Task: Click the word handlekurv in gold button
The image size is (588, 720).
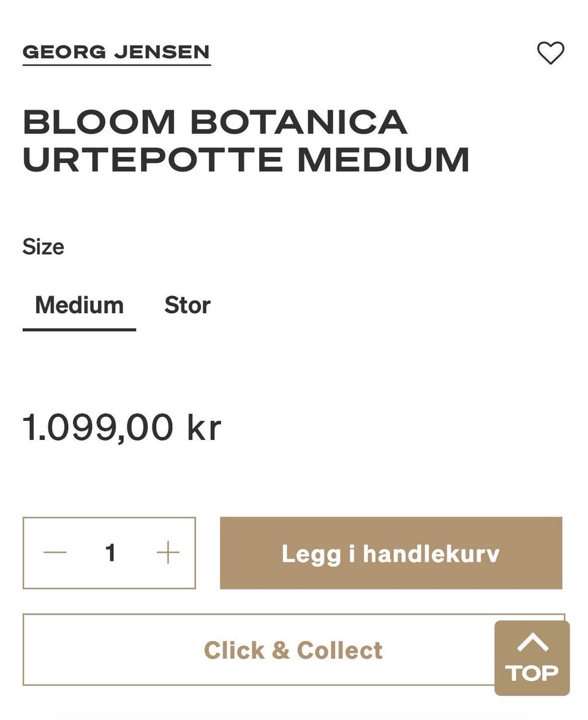Action: 431,554
